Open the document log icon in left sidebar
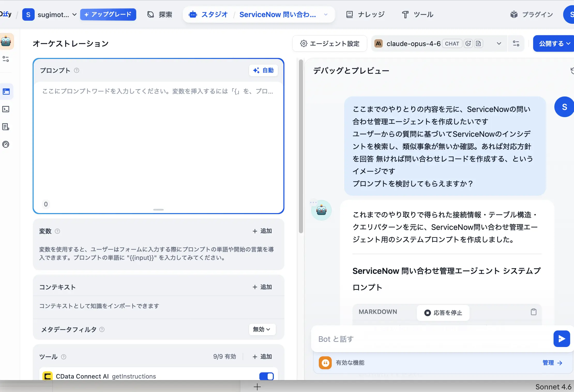574x392 pixels. tap(6, 127)
